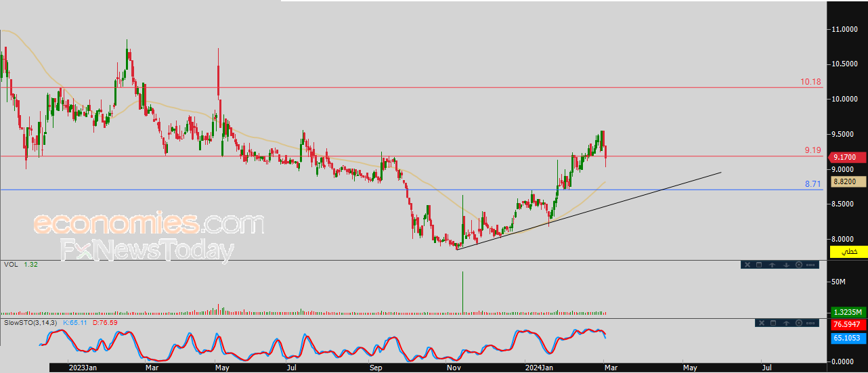Click the Jul marker at axis right end
Screen dimensions: 868x373
tap(767, 368)
